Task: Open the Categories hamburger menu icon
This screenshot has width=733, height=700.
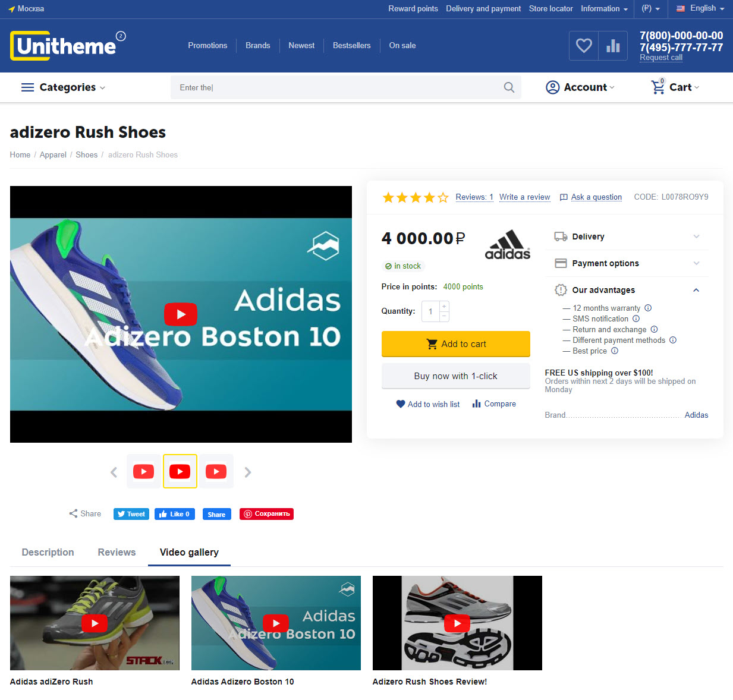Action: 27,87
